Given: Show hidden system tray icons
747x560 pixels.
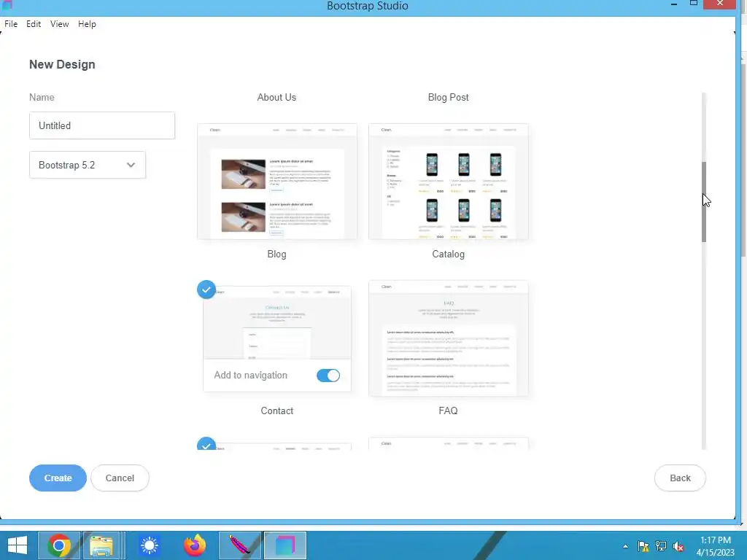Looking at the screenshot, I should point(625,546).
